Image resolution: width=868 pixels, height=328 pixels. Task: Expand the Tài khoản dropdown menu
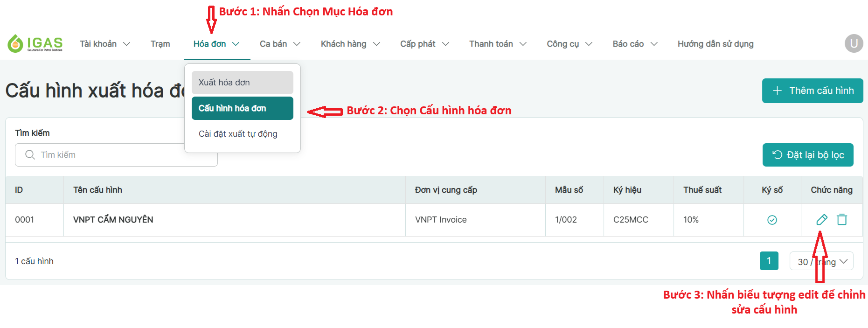[x=104, y=44]
